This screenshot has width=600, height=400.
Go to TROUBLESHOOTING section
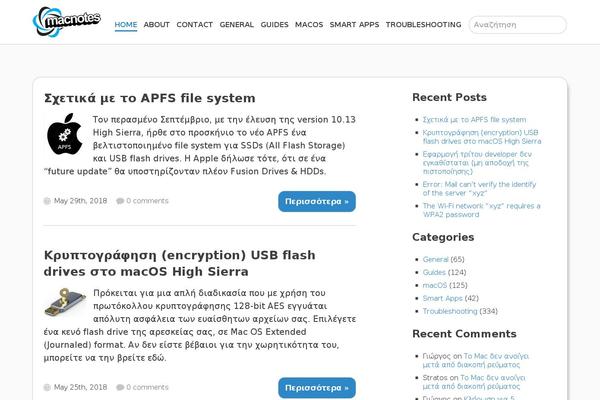pyautogui.click(x=424, y=24)
